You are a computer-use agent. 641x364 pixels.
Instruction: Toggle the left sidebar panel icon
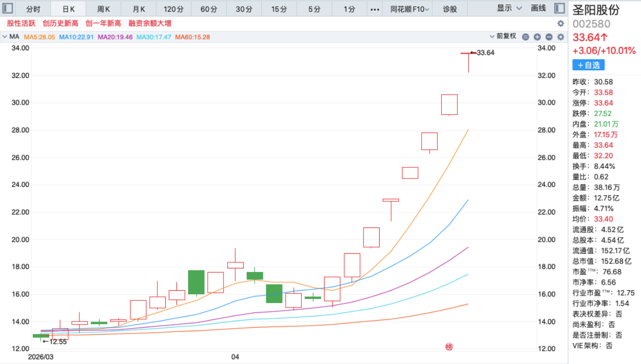point(8,9)
